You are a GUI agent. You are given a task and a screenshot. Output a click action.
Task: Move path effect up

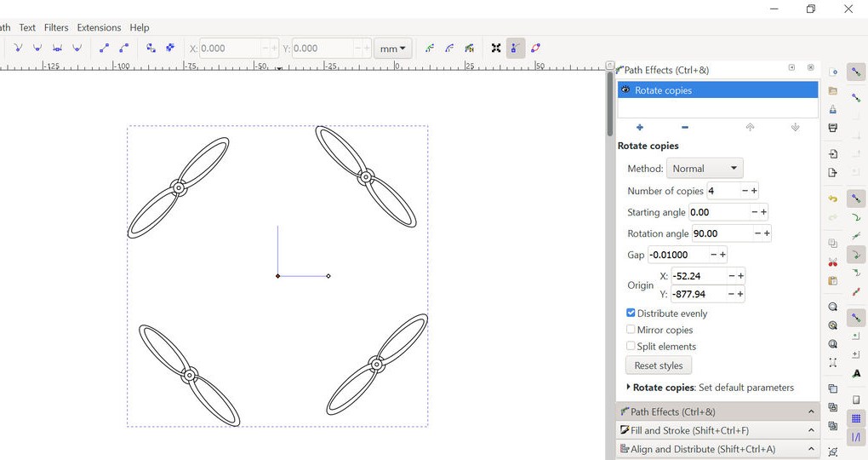click(x=750, y=128)
